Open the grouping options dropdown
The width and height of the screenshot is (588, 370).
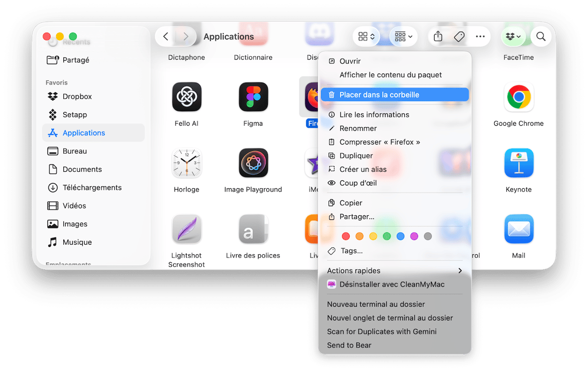403,37
